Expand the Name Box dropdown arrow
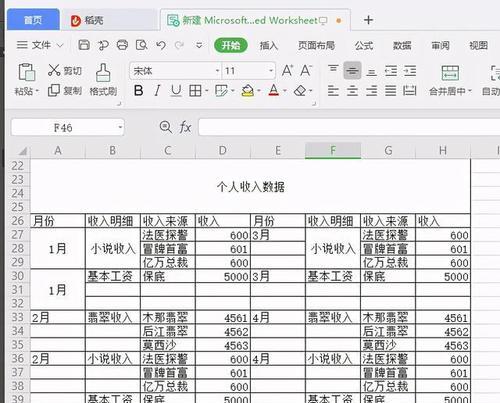Screen dimensions: 500x403 pyautogui.click(x=120, y=127)
